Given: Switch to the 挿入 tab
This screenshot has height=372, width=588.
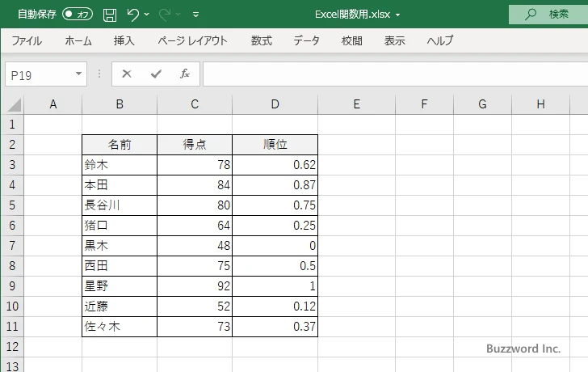Looking at the screenshot, I should pos(124,40).
